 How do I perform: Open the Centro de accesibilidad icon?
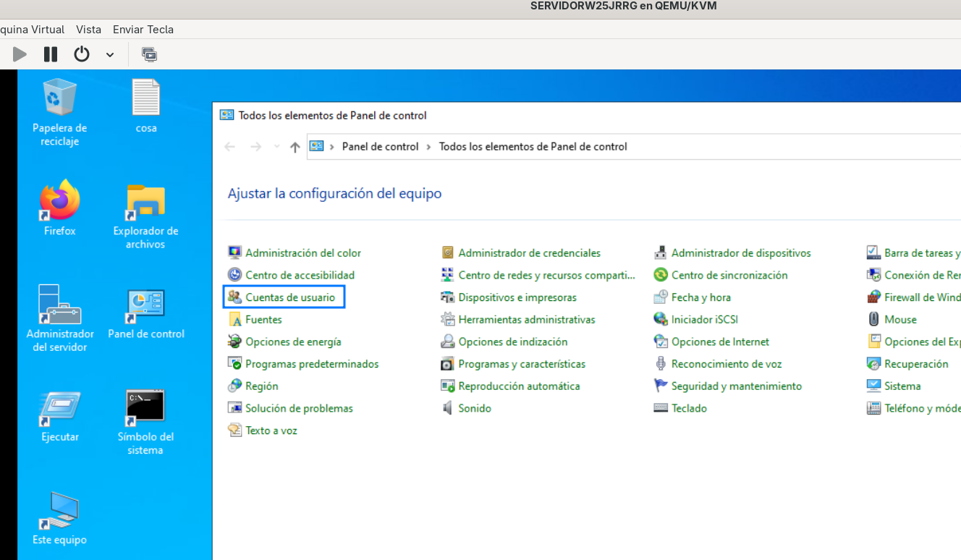click(x=234, y=275)
